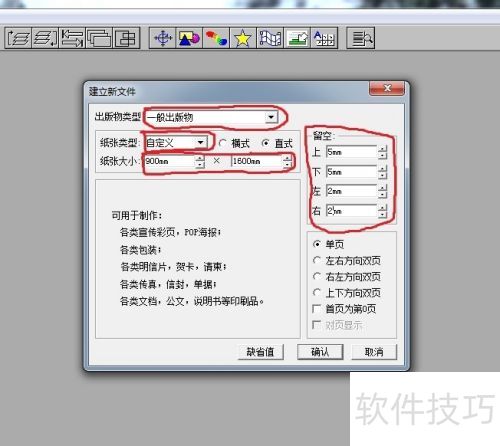Increase the 右 right margin with up arrow
500x446 pixels.
tap(383, 207)
